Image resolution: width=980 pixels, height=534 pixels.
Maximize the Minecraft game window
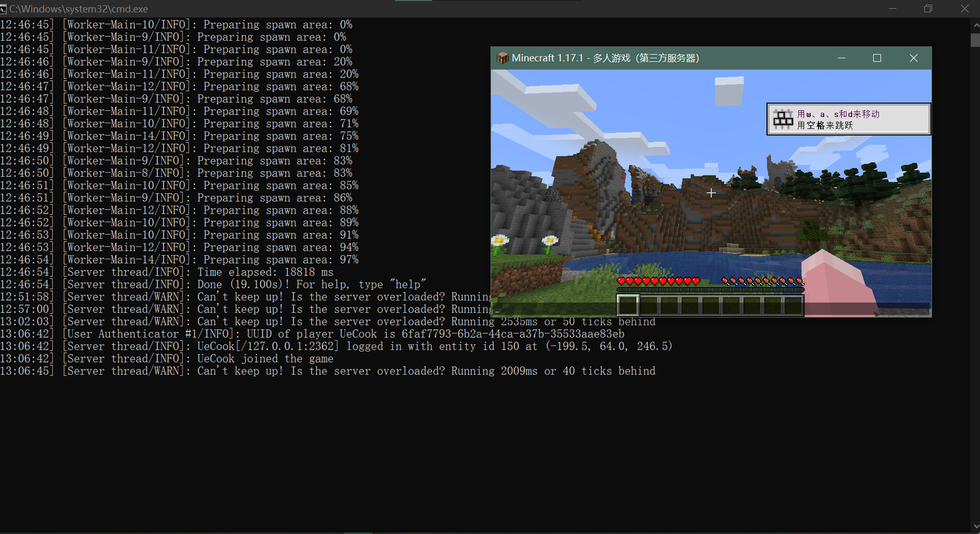[877, 58]
